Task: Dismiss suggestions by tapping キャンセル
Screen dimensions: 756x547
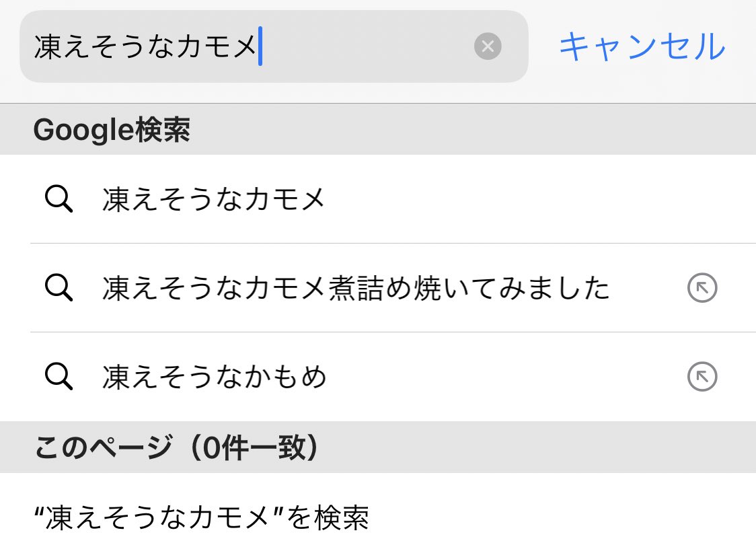Action: click(641, 46)
